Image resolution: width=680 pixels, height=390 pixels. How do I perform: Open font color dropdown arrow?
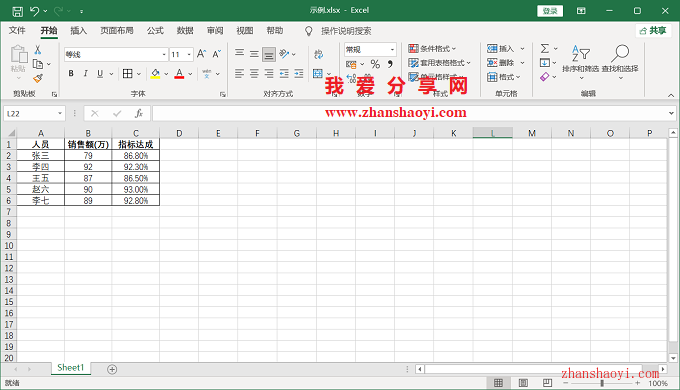click(190, 74)
